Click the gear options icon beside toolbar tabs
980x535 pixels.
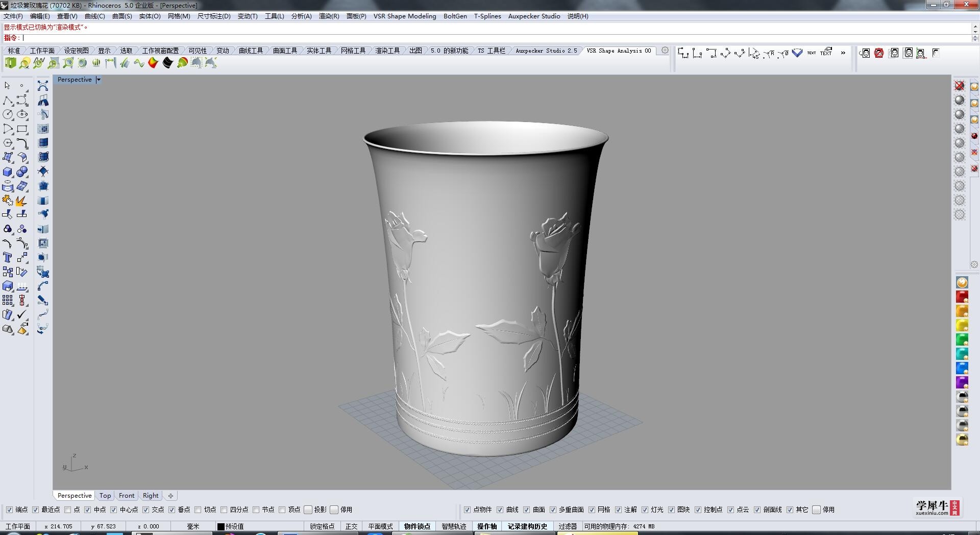(x=665, y=51)
